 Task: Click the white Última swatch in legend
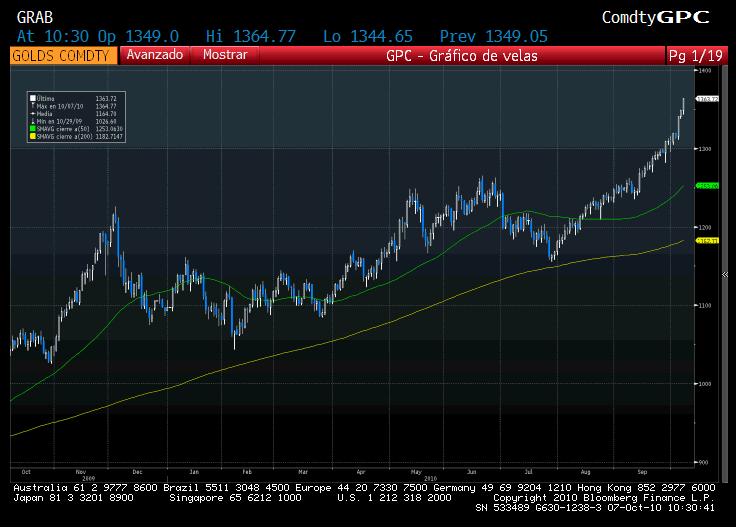33,99
